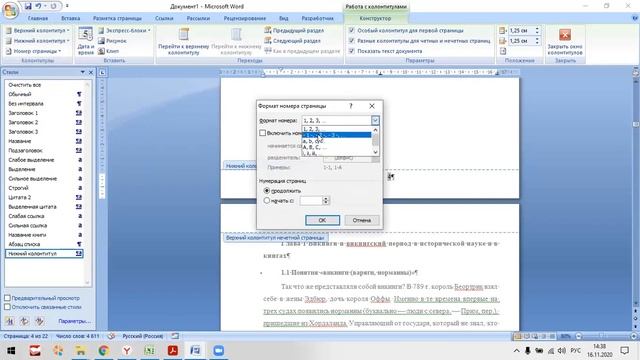Open Верхний колонтитул dropdown

tap(37, 30)
